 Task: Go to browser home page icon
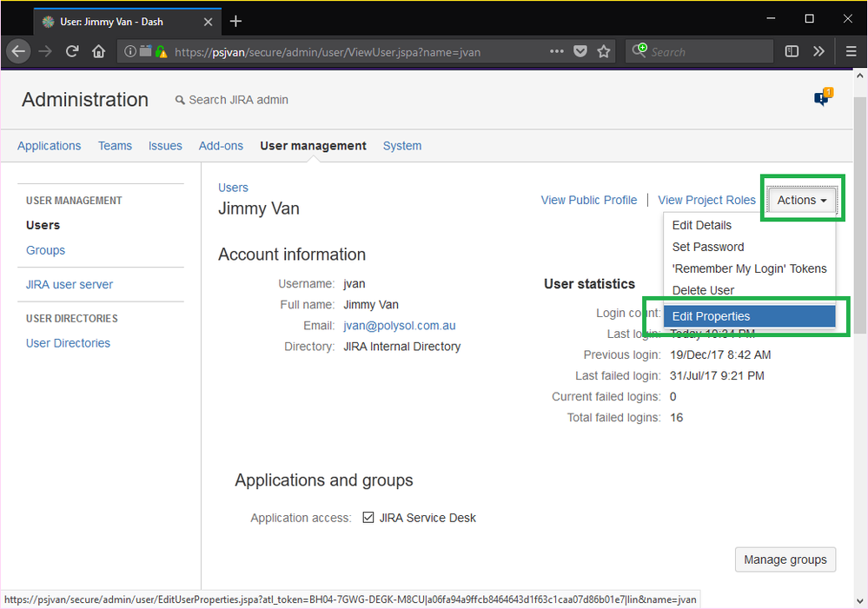(99, 51)
